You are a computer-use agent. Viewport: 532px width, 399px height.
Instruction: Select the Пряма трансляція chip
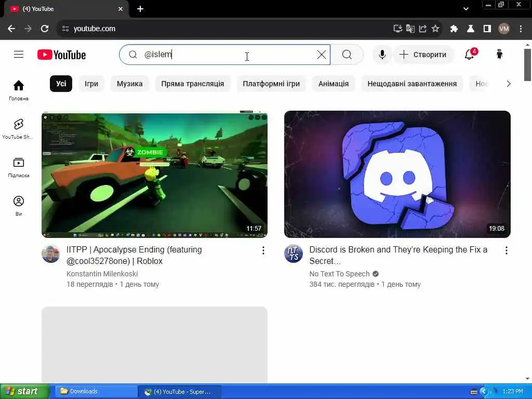193,84
